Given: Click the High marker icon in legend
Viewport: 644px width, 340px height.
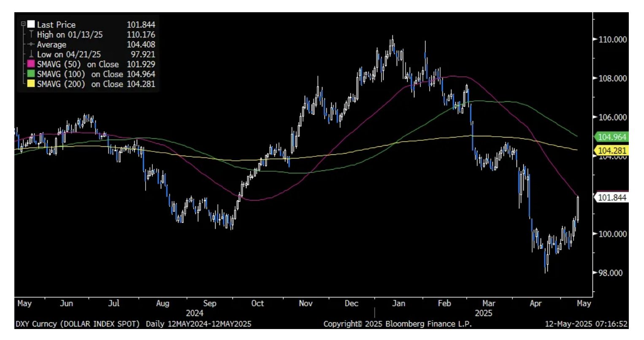Looking at the screenshot, I should tap(31, 35).
